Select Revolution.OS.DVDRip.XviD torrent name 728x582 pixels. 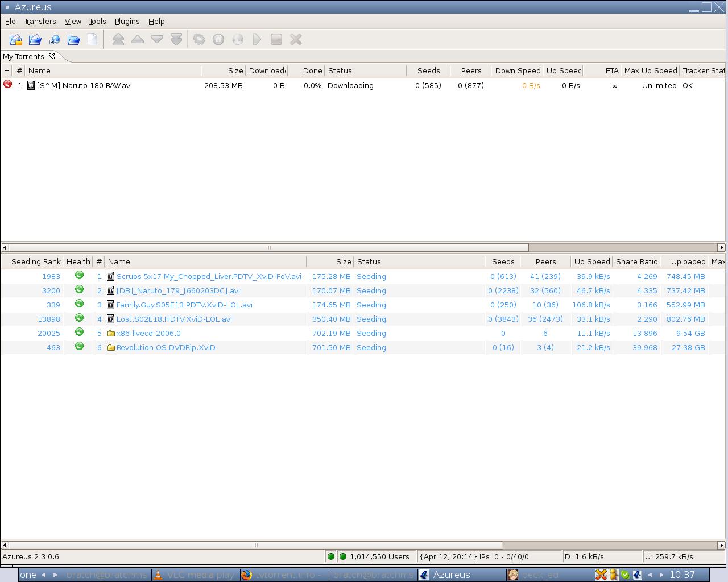click(x=166, y=347)
